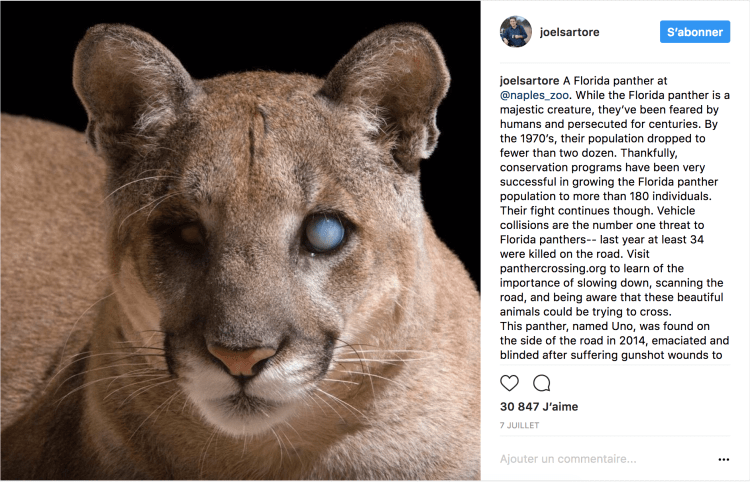The height and width of the screenshot is (482, 750).
Task: Click joelsartore's round profile avatar
Action: (516, 32)
